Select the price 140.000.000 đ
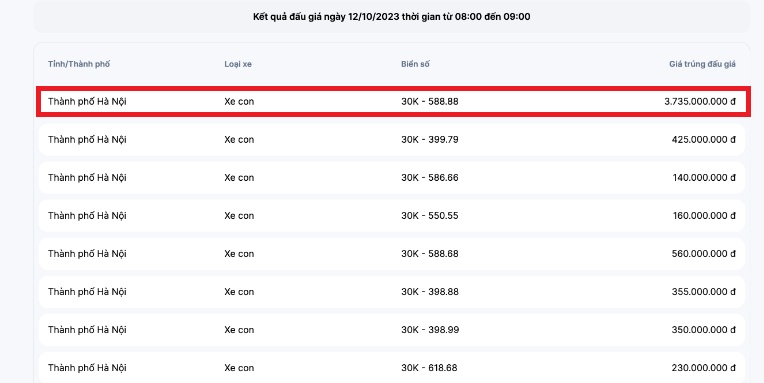 (x=704, y=178)
